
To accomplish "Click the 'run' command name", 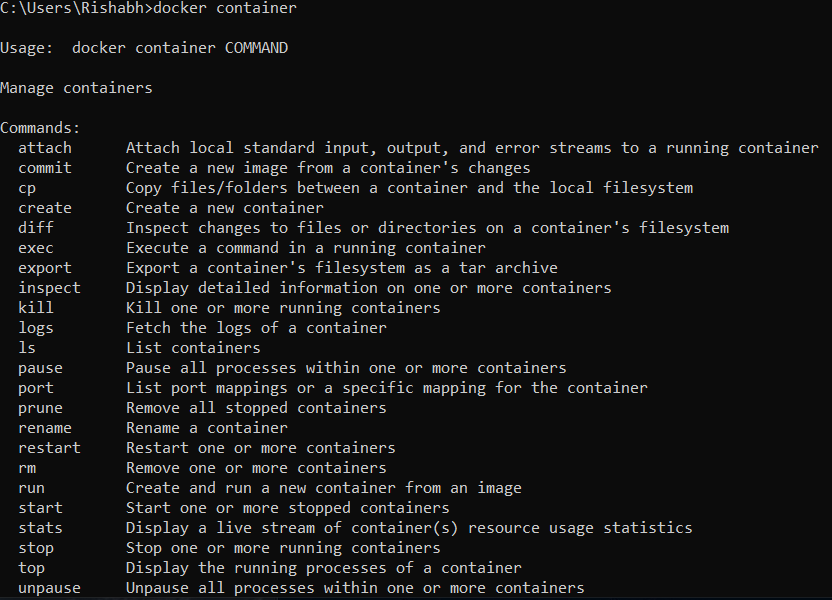I will point(31,488).
